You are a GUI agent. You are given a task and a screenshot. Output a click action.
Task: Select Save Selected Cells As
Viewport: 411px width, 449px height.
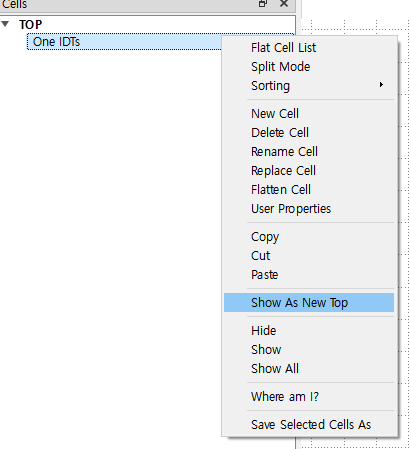[x=311, y=425]
